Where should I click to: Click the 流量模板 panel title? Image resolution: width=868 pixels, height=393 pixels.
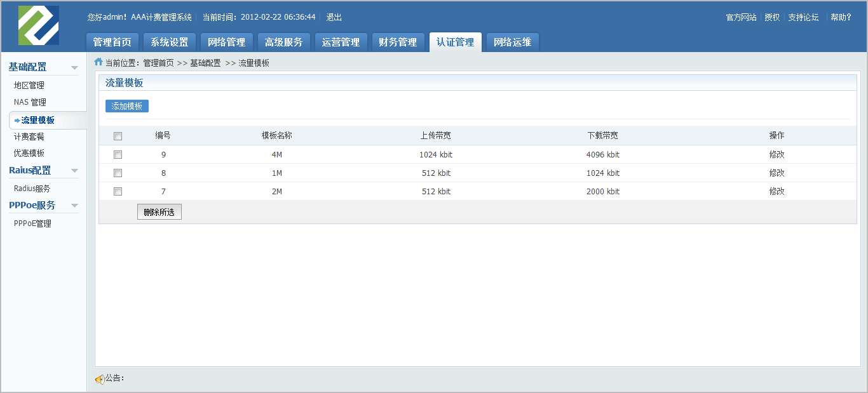[x=124, y=83]
